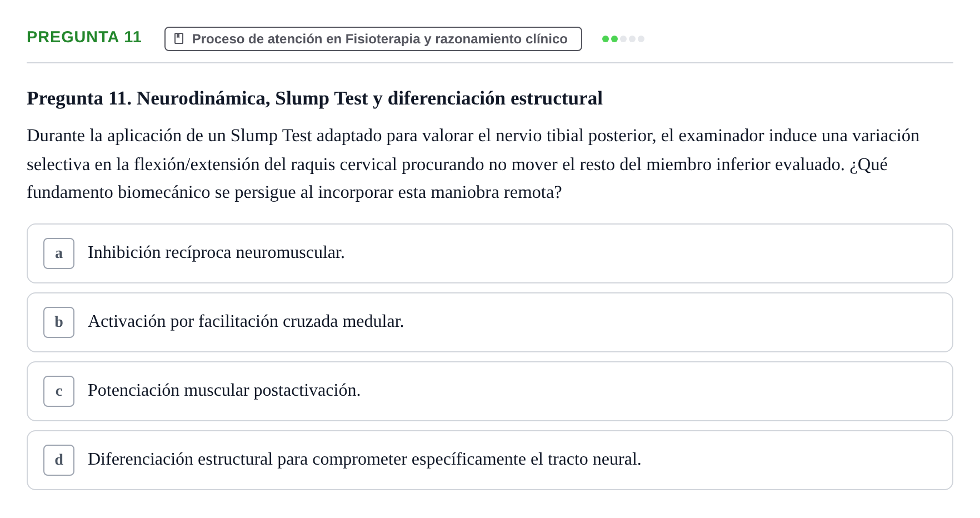
Task: Click the last grey difficulty dot
Action: point(641,39)
